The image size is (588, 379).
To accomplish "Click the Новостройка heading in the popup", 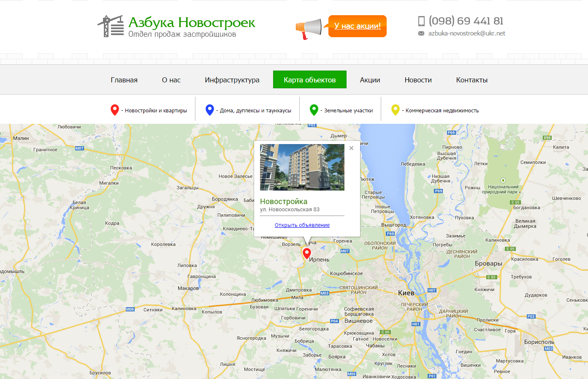I will (x=284, y=202).
